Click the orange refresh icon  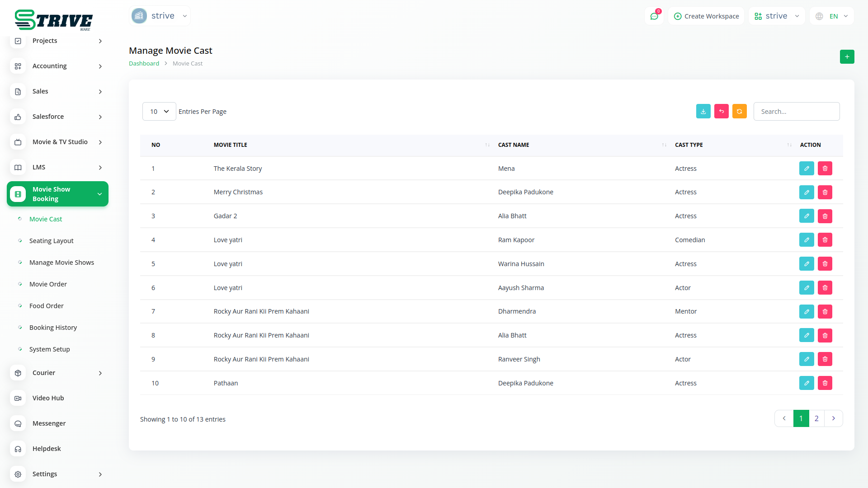[739, 112]
